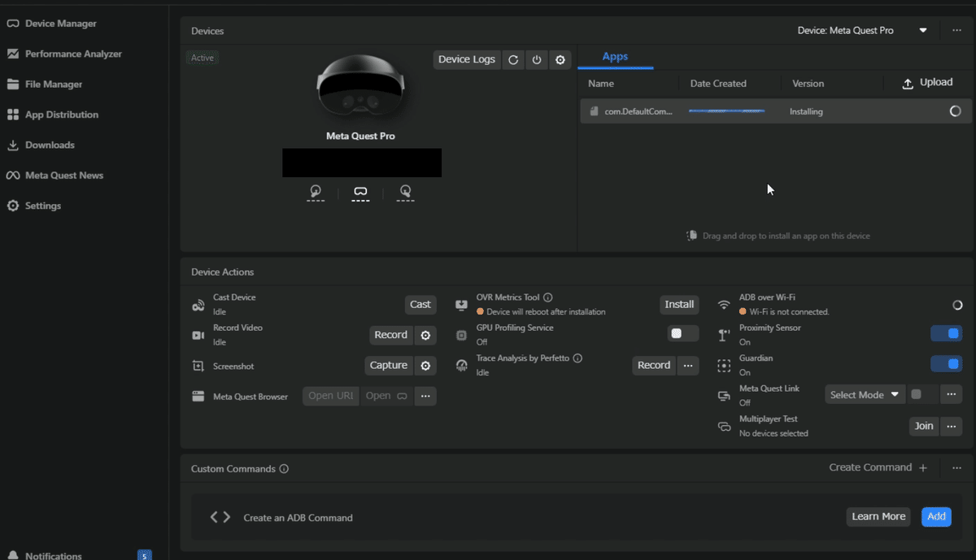
Task: Show Custom Commands info icon
Action: tap(284, 469)
